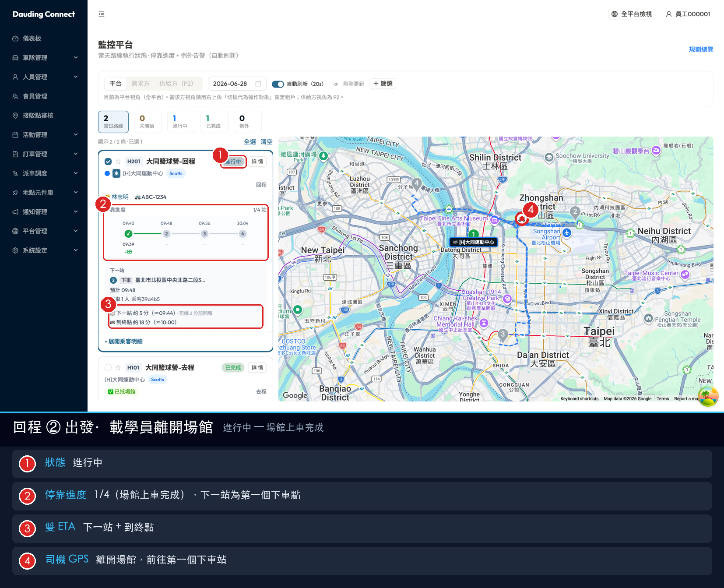
Task: Click the Taipei Fine Arts Museum map marker
Action: (495, 220)
